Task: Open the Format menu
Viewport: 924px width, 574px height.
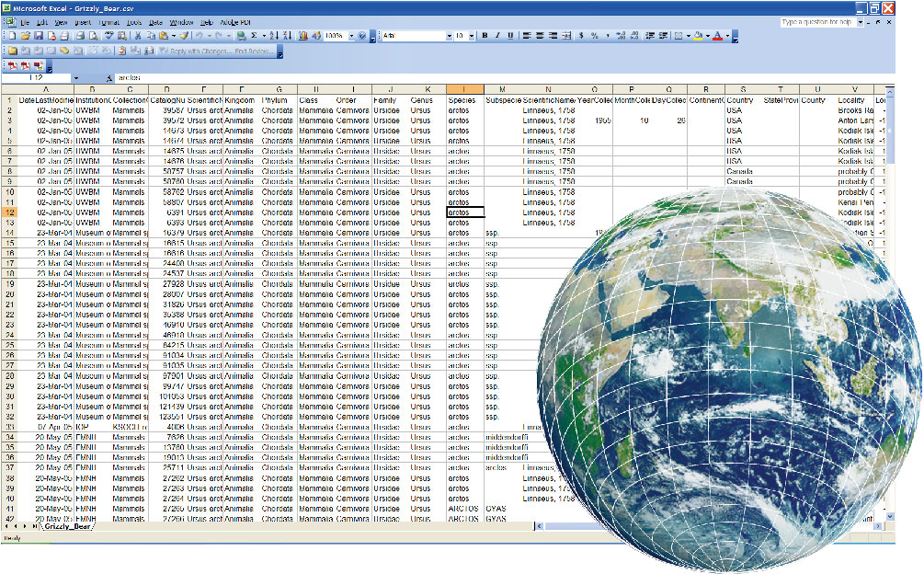Action: point(109,22)
